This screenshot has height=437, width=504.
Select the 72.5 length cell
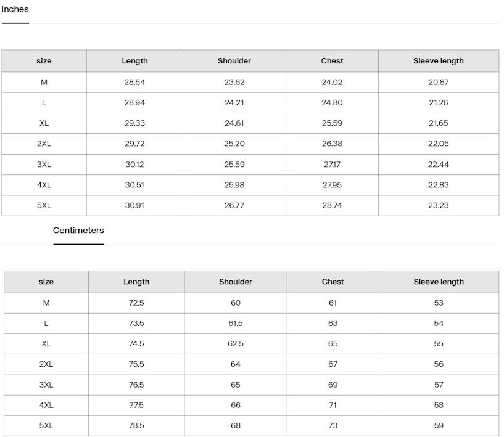click(x=136, y=303)
